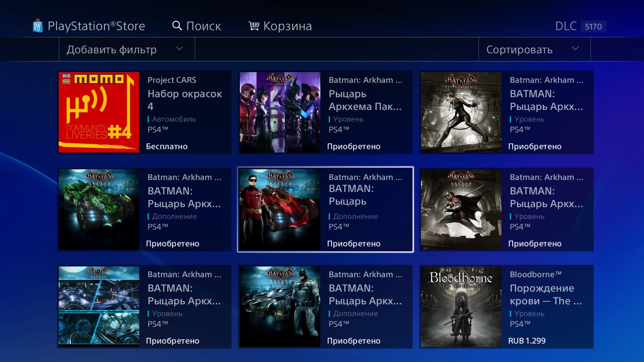Select the Robin with red Batmobile thumbnail
This screenshot has height=362, width=644.
coord(280,209)
